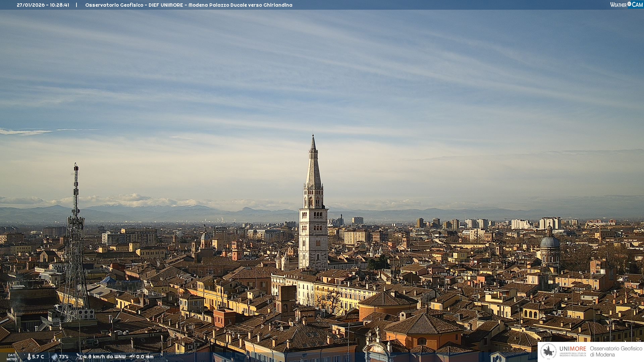This screenshot has width=644, height=362.
Task: Click the umbrella rainfall icon
Action: (x=132, y=357)
